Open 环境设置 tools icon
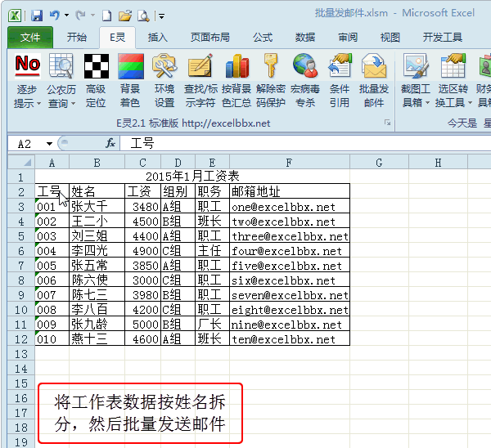Image resolution: width=491 pixels, height=448 pixels. 164,65
